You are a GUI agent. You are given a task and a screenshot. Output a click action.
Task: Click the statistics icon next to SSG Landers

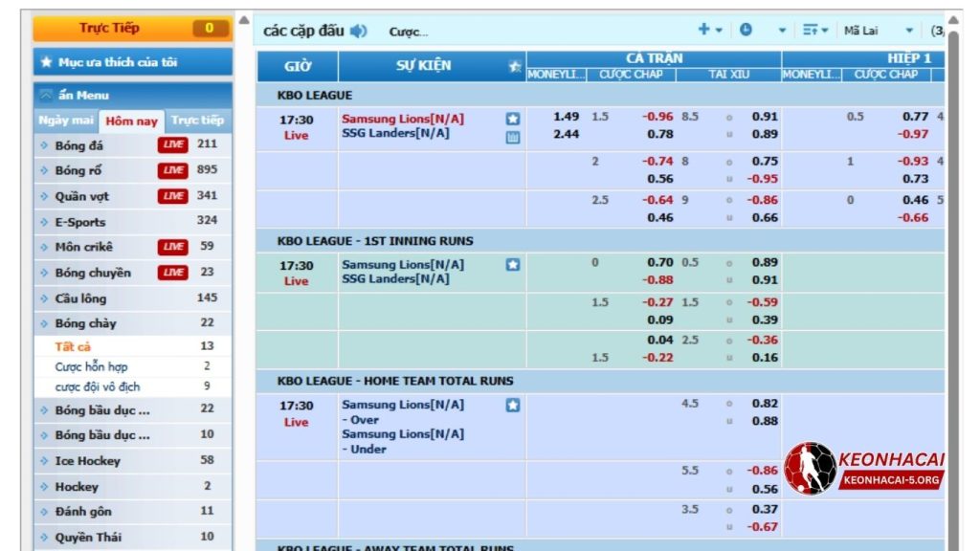[x=513, y=137]
